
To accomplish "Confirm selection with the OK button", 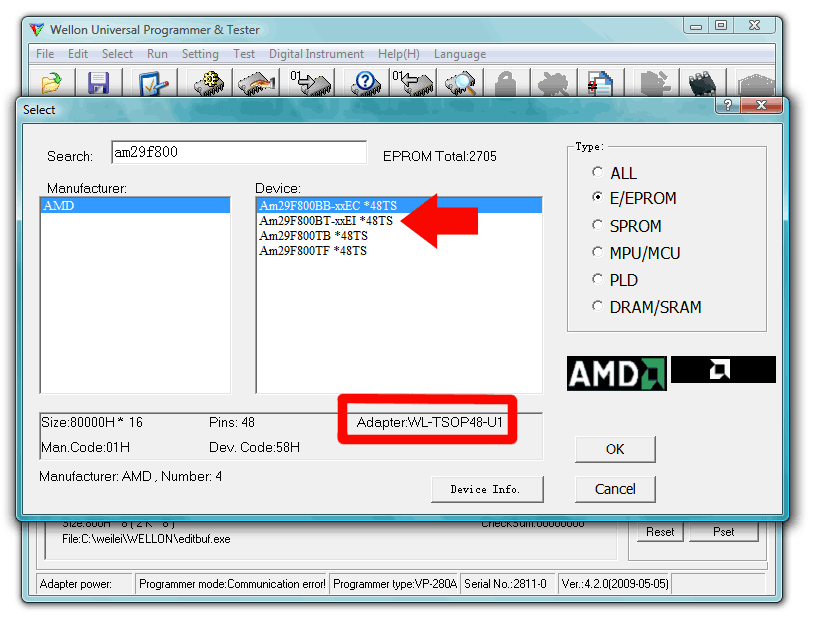I will pos(615,449).
